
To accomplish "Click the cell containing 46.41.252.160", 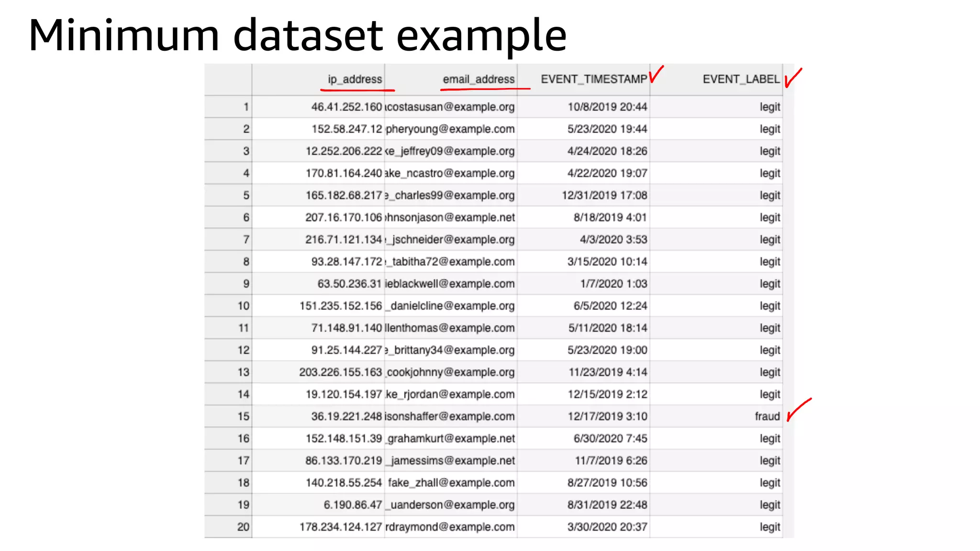I will pos(318,107).
